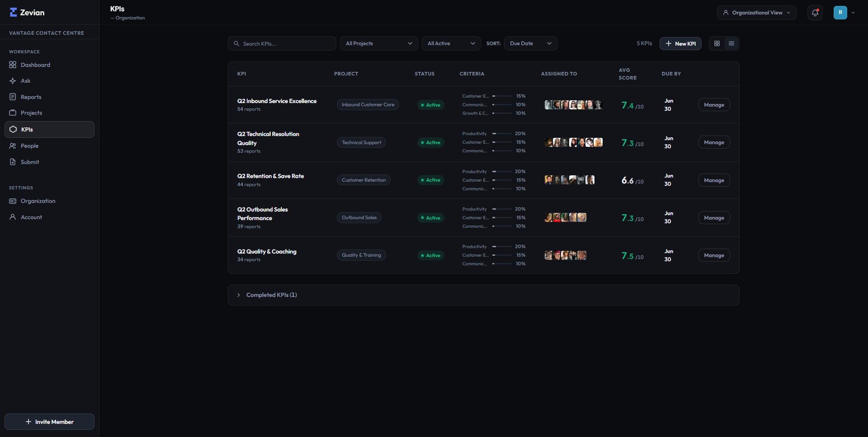This screenshot has height=437, width=868.
Task: Click the R user avatar
Action: (840, 13)
